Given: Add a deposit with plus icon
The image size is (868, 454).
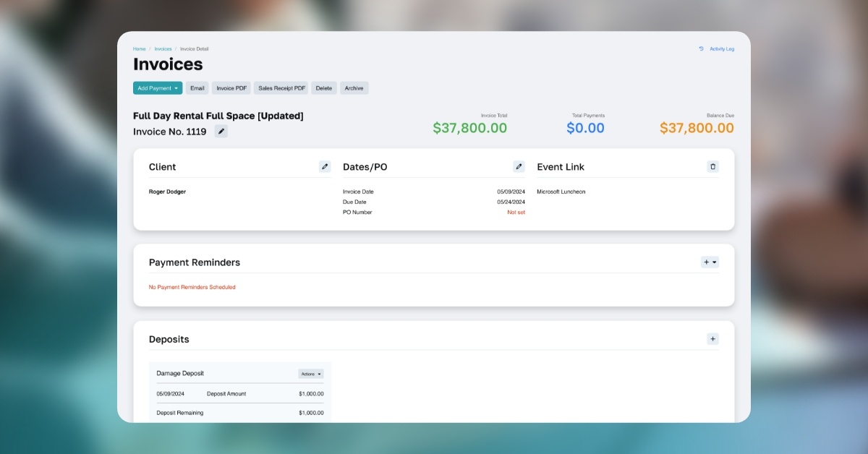Looking at the screenshot, I should 712,339.
